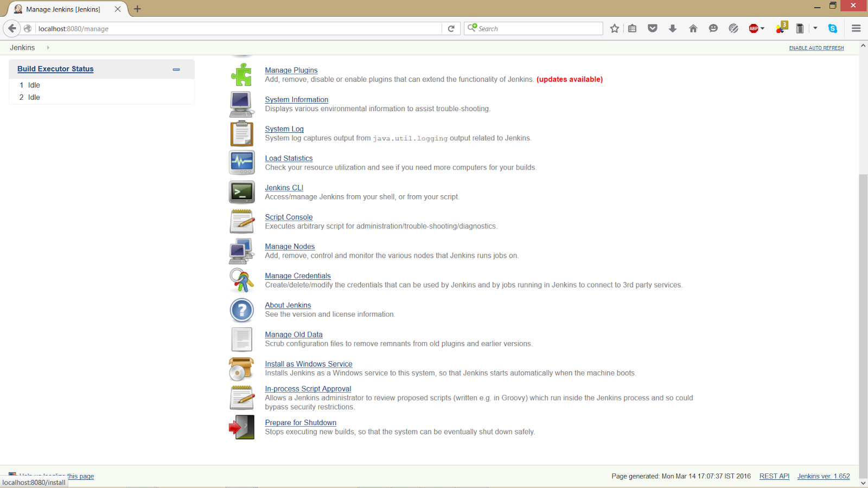Collapse the Build Executor Status panel
The height and width of the screenshot is (488, 868).
176,69
